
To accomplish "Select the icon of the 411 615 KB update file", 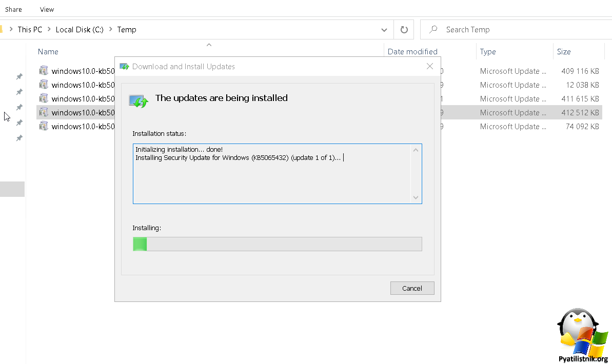I will tap(44, 98).
